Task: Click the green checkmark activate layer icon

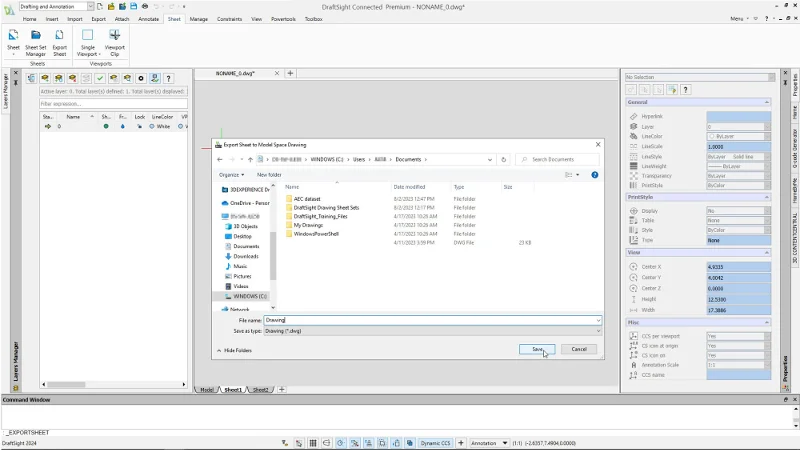Action: 100,78
